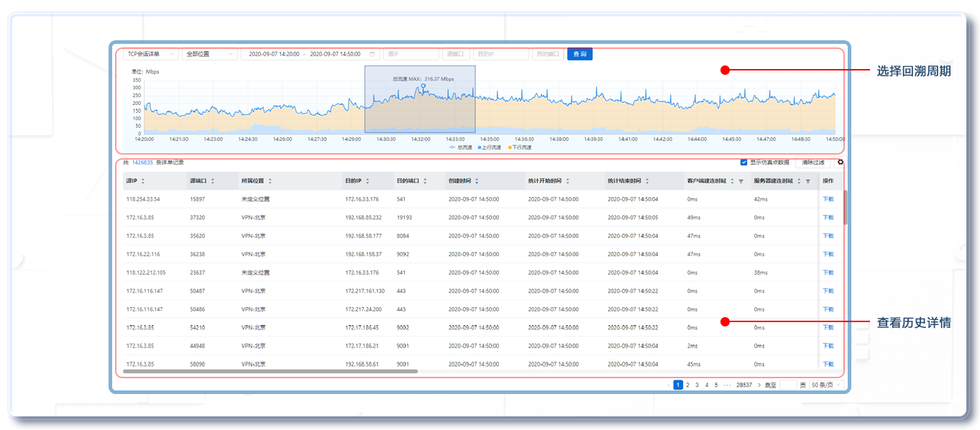The width and height of the screenshot is (980, 430).
Task: Click destination IP 172.217.24.200 cell
Action: [364, 309]
